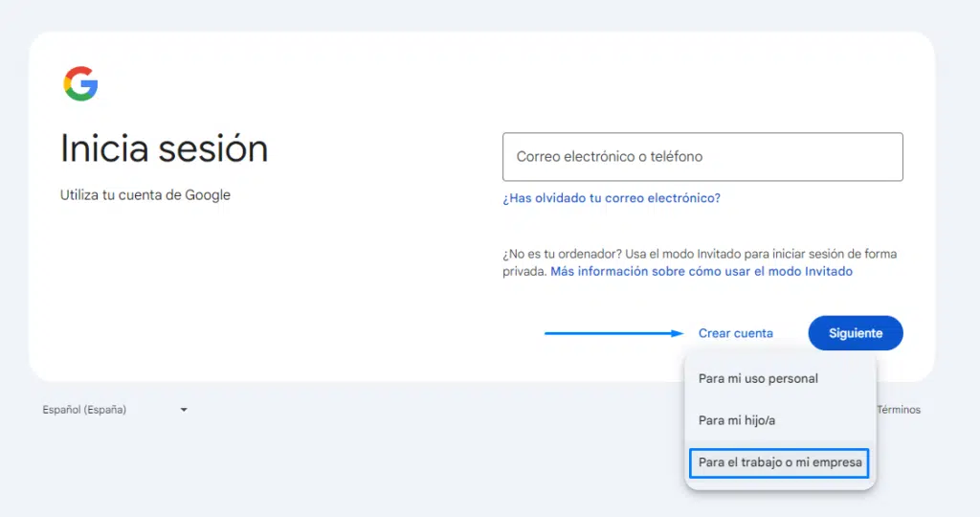The height and width of the screenshot is (517, 980).
Task: Select 'Para mi uso personal' option
Action: (758, 378)
